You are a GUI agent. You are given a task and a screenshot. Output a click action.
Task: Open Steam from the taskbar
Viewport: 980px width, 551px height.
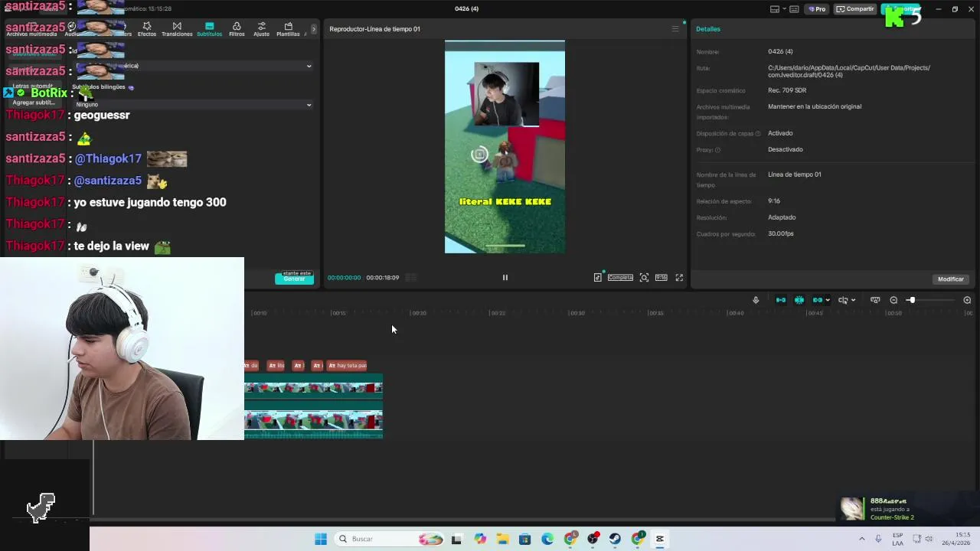615,539
